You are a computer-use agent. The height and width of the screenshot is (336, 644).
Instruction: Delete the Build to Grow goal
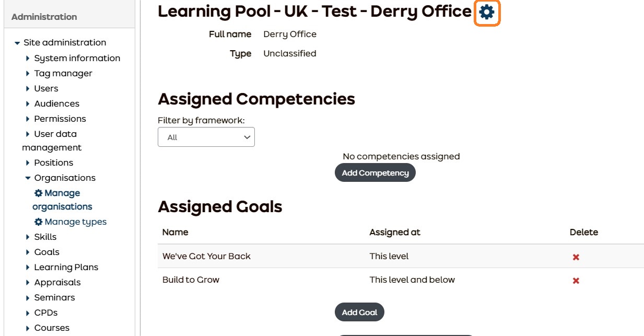pyautogui.click(x=575, y=280)
